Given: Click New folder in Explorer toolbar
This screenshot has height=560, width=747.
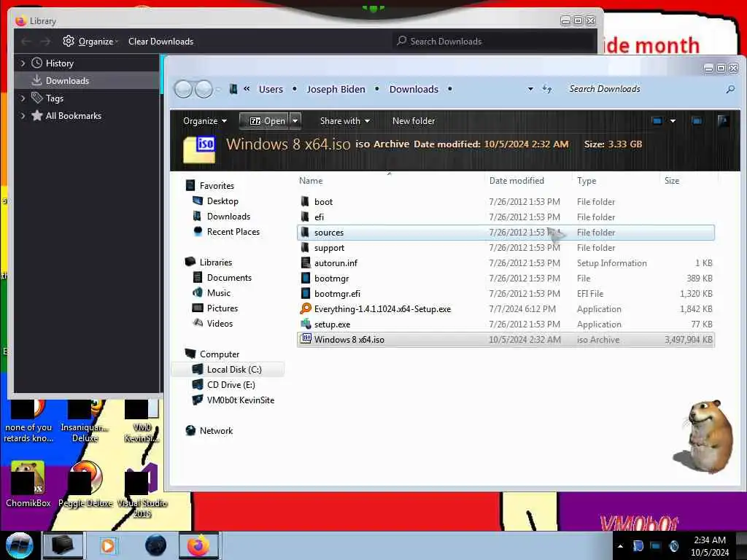Looking at the screenshot, I should (x=413, y=121).
